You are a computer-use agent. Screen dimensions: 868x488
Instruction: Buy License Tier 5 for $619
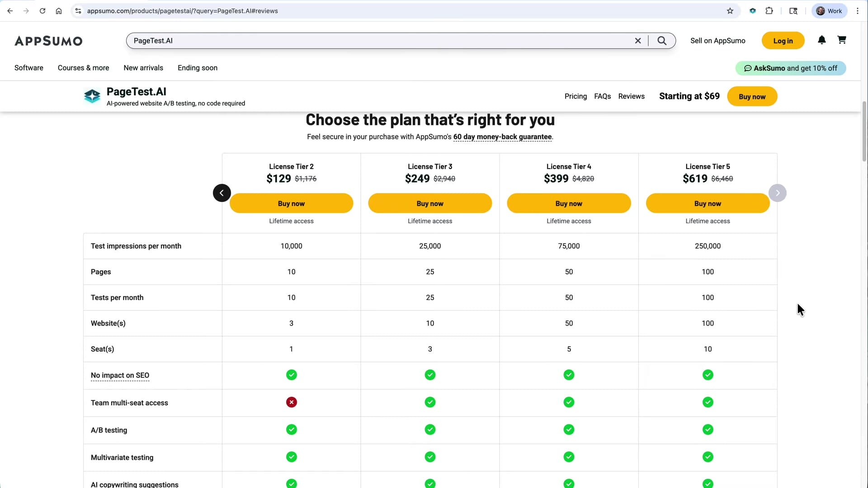point(708,203)
